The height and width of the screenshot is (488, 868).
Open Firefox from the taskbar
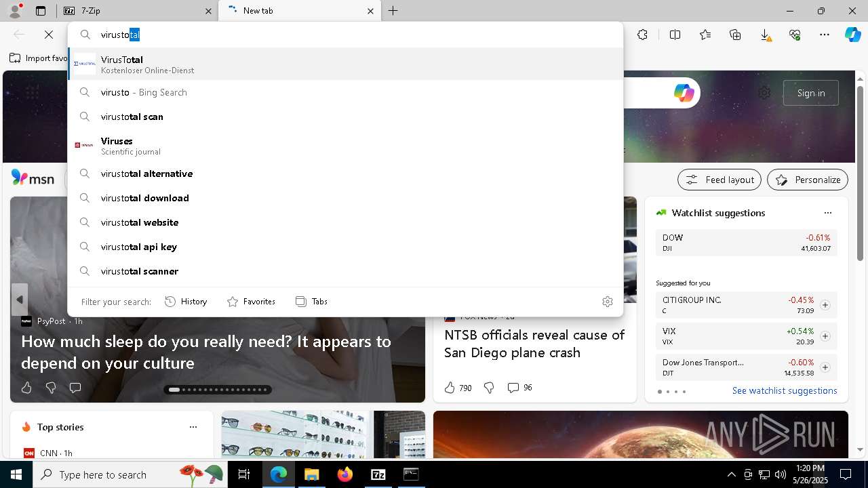tap(345, 474)
